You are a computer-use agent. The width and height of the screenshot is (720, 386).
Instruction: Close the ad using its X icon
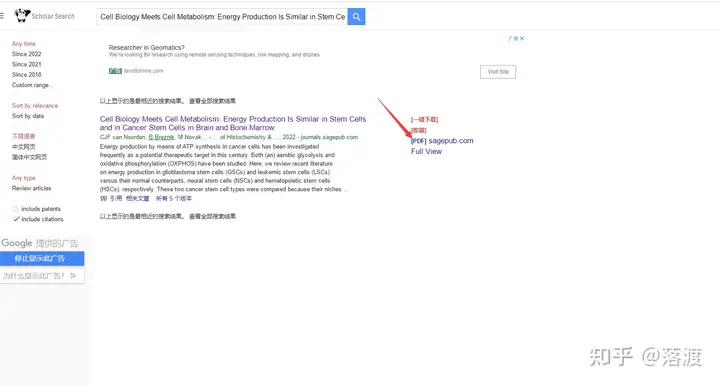coord(522,39)
